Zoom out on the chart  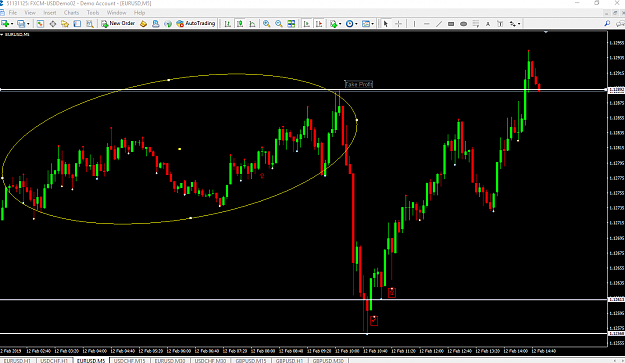279,24
